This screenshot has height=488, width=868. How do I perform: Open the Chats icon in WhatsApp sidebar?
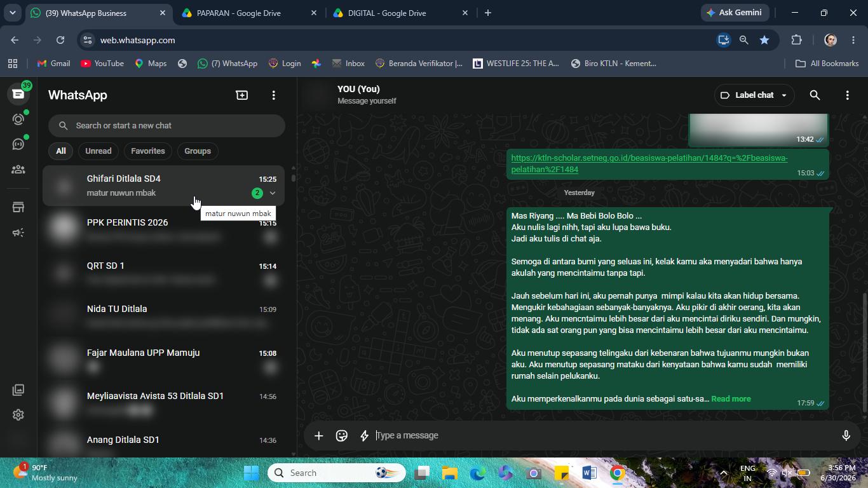pyautogui.click(x=18, y=94)
